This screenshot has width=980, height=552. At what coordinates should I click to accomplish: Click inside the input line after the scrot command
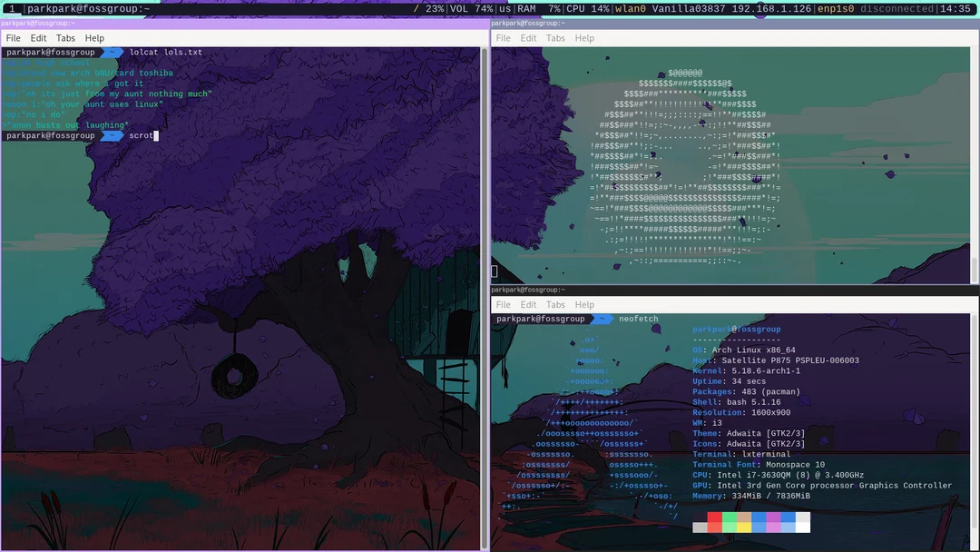pyautogui.click(x=156, y=134)
